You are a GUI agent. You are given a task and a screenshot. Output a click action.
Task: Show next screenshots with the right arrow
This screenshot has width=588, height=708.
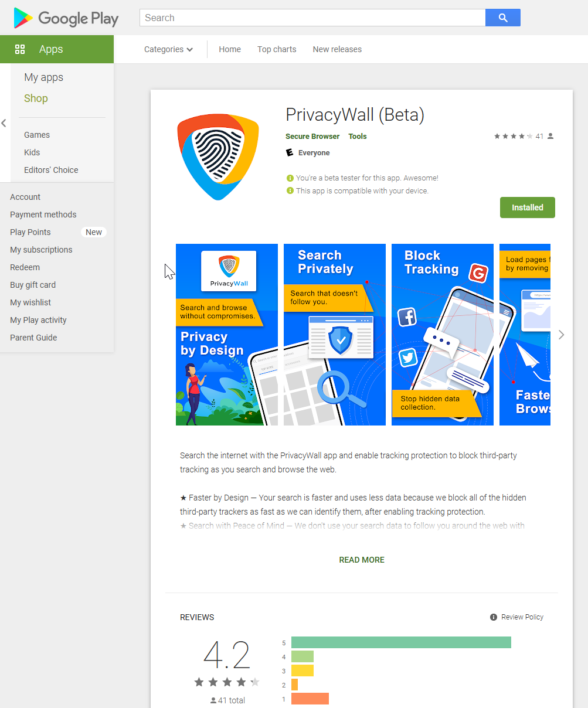tap(561, 335)
